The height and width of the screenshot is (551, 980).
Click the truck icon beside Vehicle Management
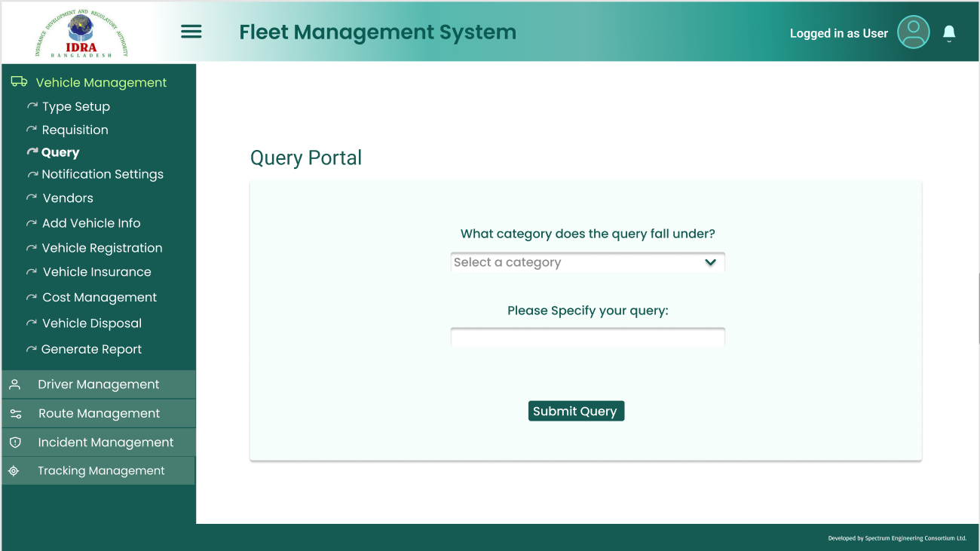(x=19, y=82)
